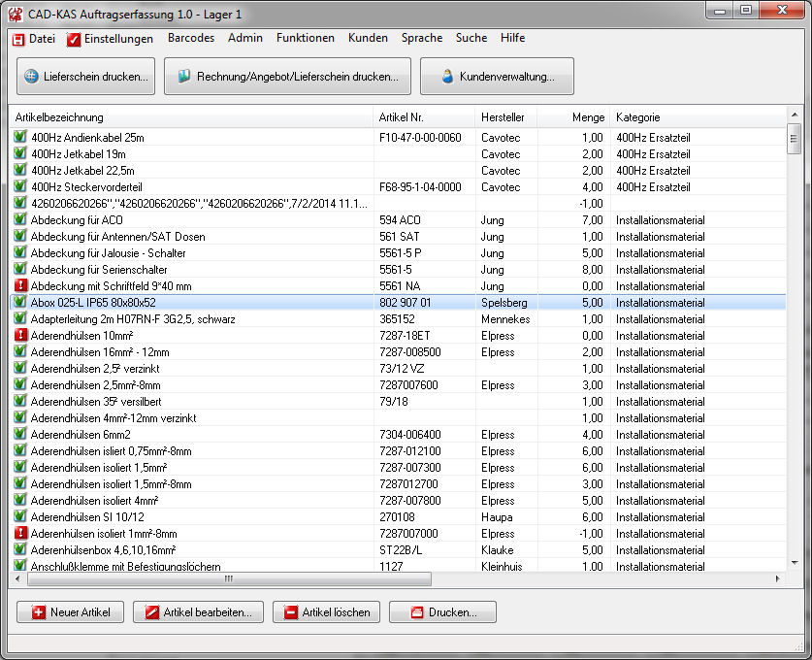Click the red floppy disk Datei icon
Image resolution: width=812 pixels, height=660 pixels.
point(18,39)
